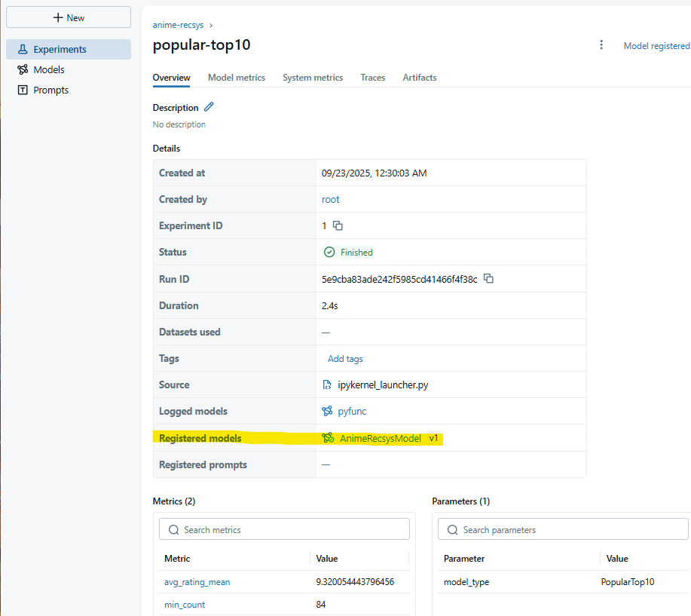Screen dimensions: 691x616
Task: Edit description with the pencil icon
Action: pos(209,107)
